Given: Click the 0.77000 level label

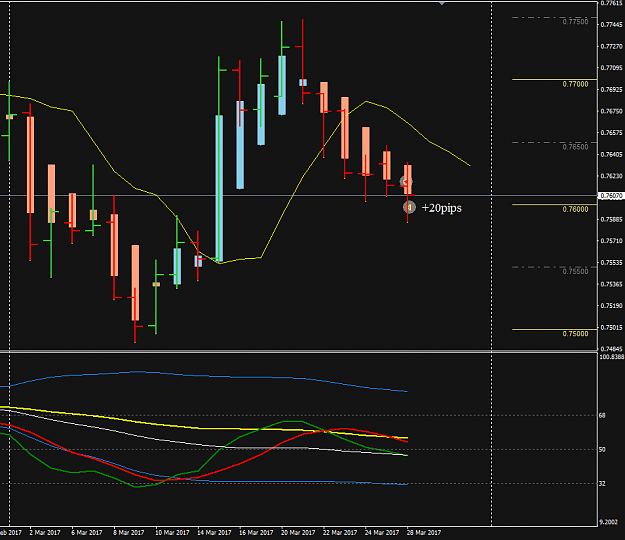Looking at the screenshot, I should [x=575, y=84].
